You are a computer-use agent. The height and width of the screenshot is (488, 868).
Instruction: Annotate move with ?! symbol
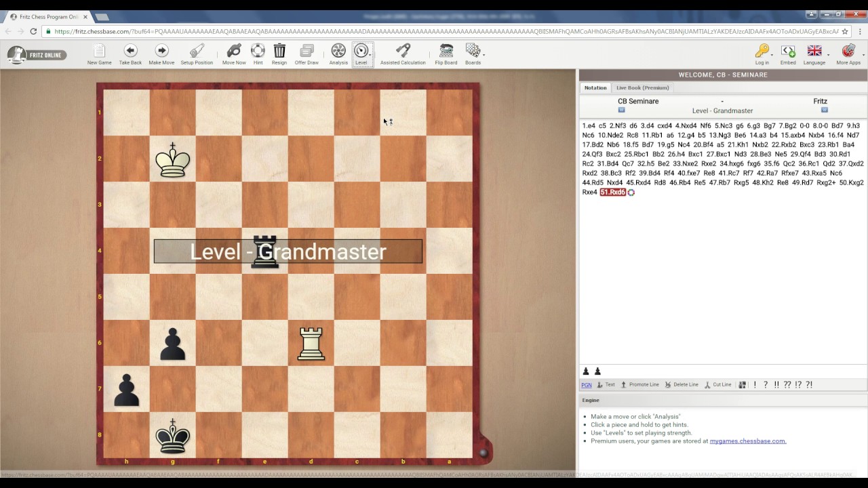809,385
